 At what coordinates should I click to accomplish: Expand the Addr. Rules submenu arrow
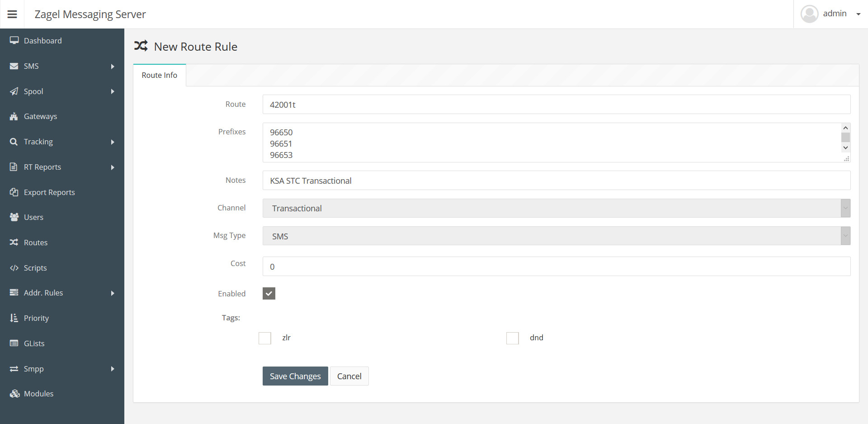coord(113,293)
